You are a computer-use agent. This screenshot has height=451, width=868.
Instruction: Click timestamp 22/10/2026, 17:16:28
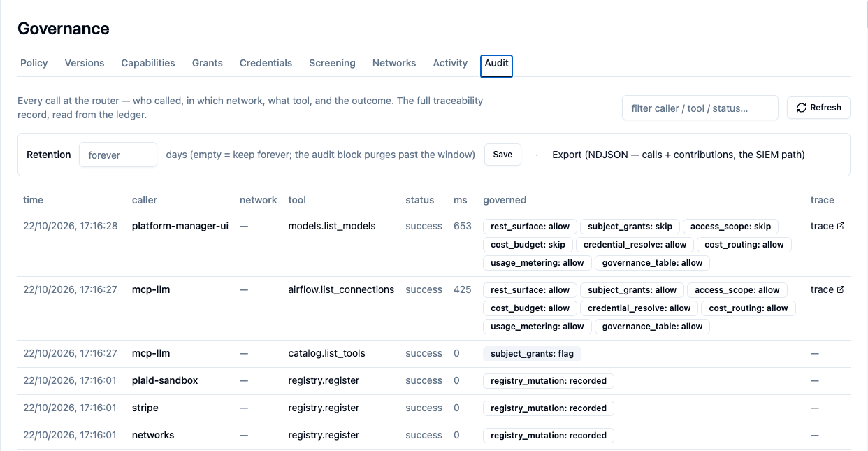click(71, 226)
